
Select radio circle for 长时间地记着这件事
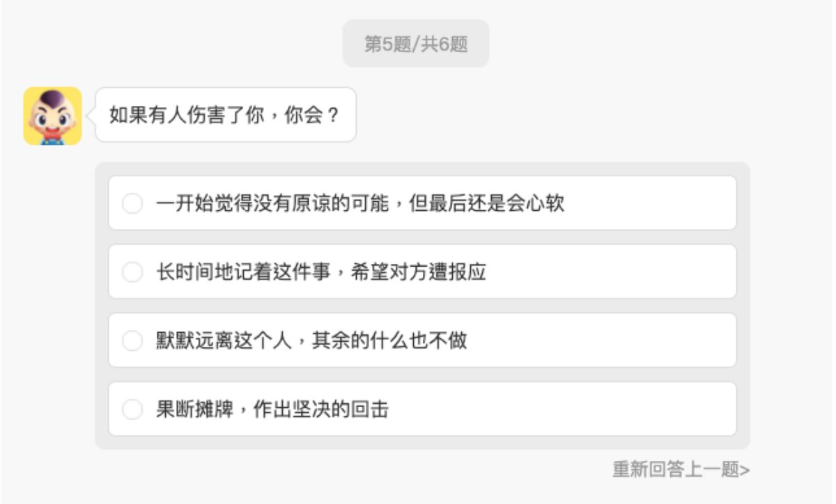pos(132,272)
